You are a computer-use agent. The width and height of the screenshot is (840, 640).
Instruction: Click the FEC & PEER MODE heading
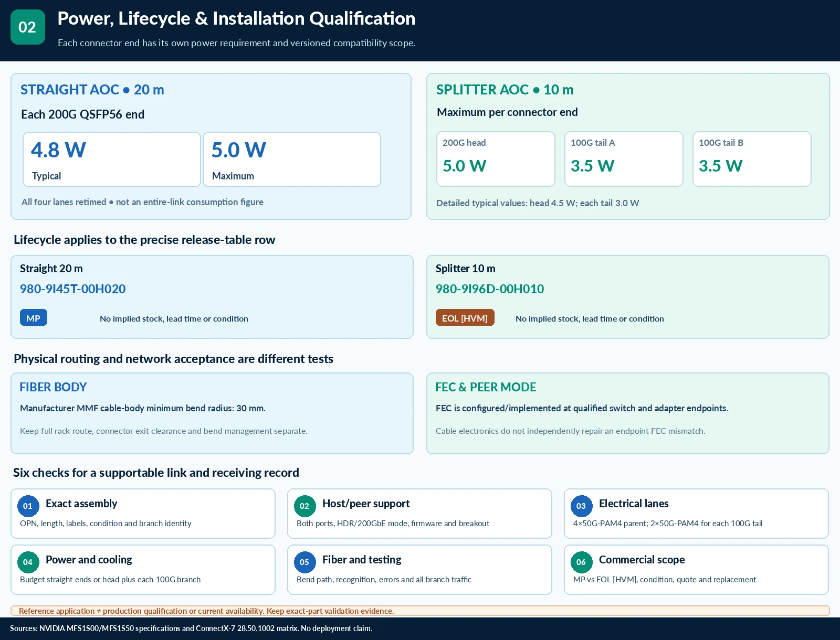click(486, 387)
